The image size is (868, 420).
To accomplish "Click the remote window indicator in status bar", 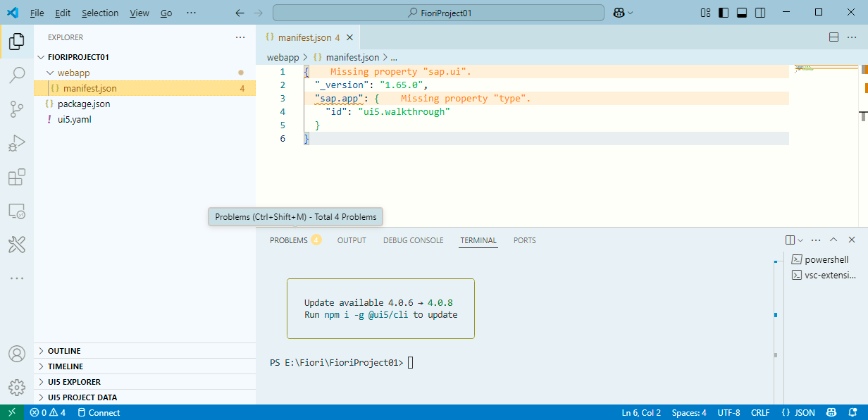I will click(12, 413).
